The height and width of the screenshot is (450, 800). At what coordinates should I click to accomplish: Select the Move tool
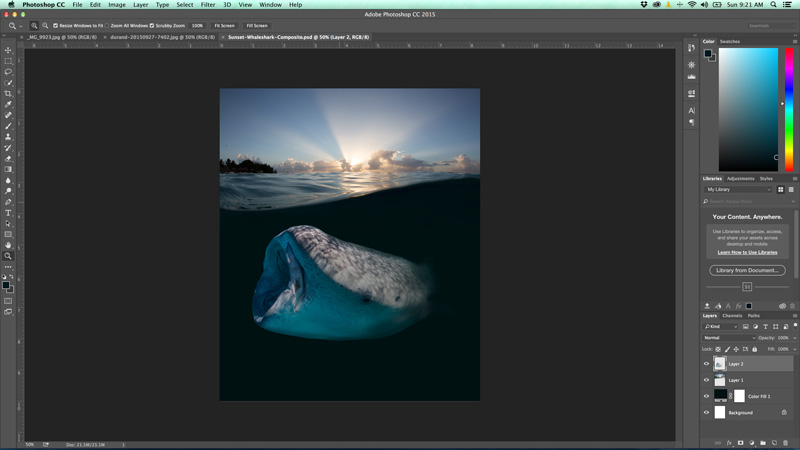(8, 50)
